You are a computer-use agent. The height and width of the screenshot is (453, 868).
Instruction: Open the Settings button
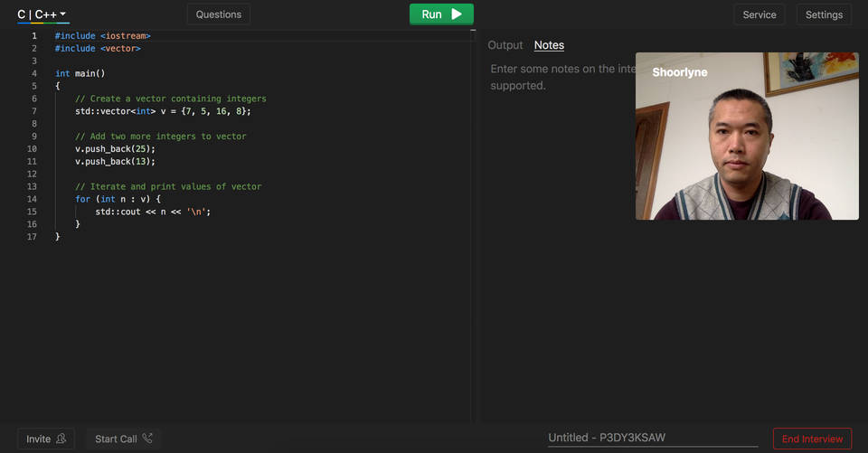pyautogui.click(x=824, y=14)
